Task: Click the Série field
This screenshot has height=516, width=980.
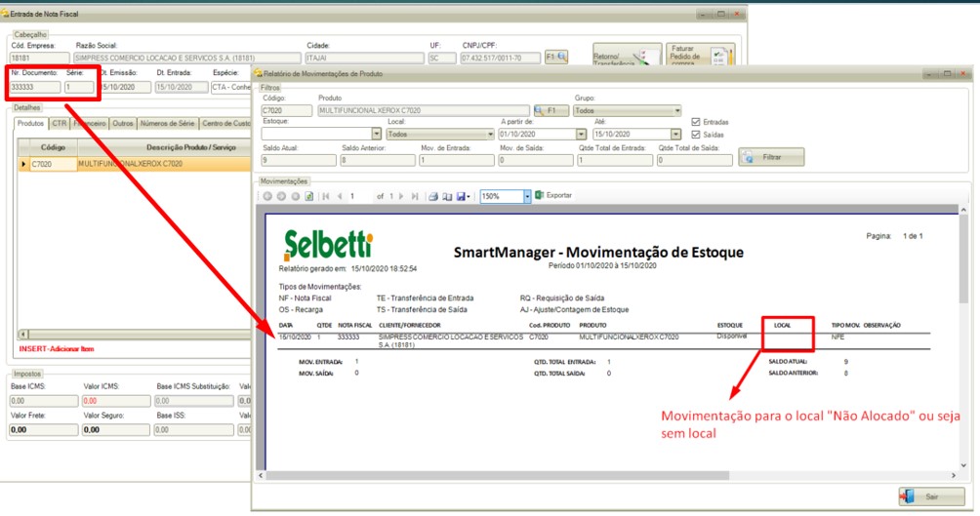Action: [x=79, y=88]
